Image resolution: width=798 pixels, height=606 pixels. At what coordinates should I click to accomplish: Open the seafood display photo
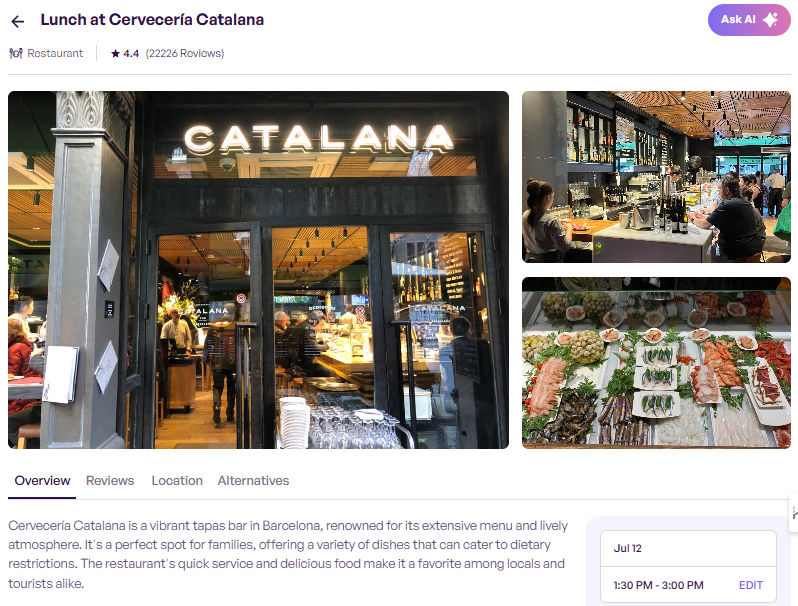point(656,363)
